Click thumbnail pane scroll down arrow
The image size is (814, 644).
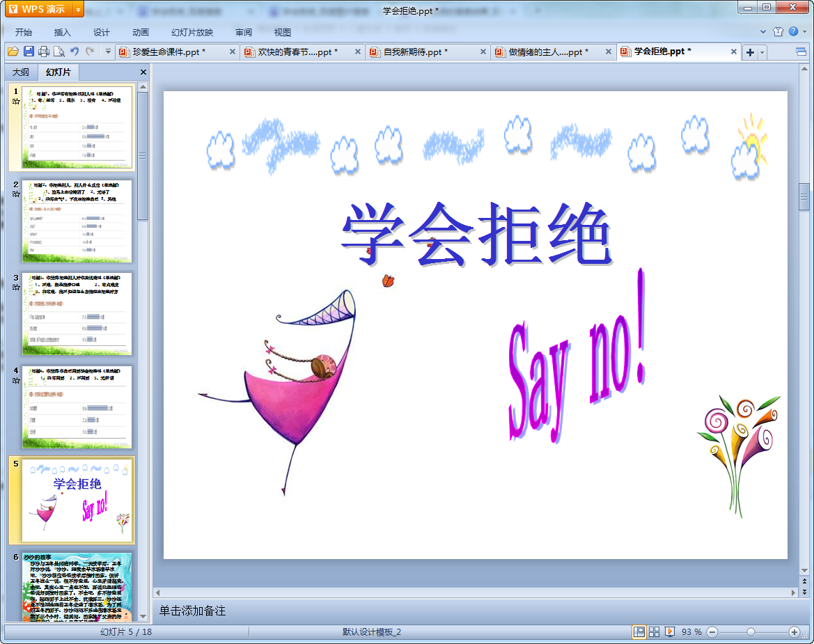[143, 616]
